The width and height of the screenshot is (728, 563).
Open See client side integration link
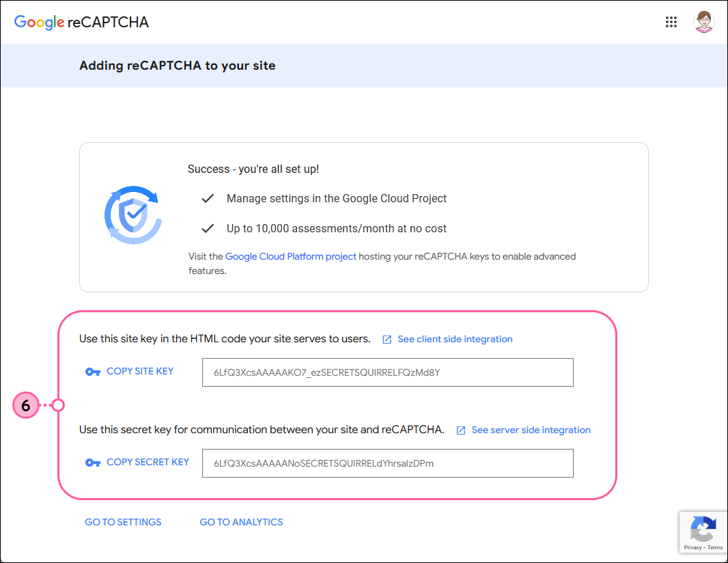[x=455, y=339]
